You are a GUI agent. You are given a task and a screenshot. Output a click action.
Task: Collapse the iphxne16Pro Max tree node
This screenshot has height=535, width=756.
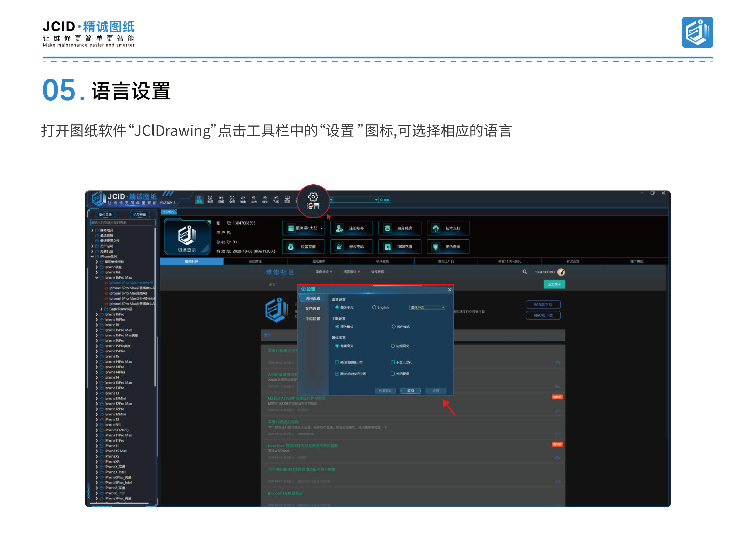pos(97,277)
